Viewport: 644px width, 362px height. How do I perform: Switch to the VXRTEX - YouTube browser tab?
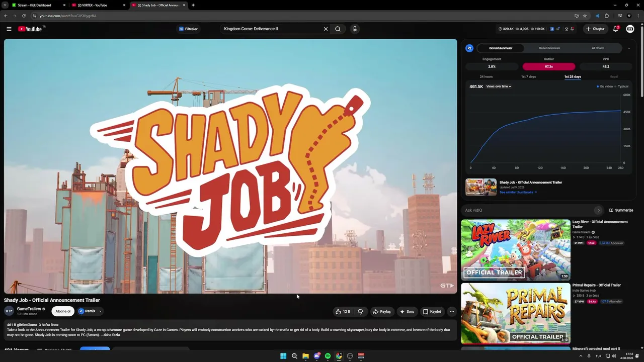point(99,5)
